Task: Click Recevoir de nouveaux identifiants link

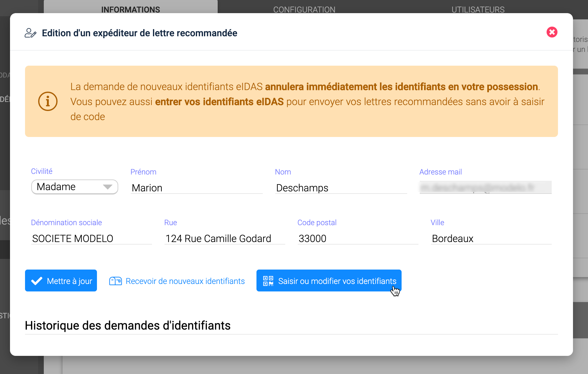Action: (x=185, y=281)
